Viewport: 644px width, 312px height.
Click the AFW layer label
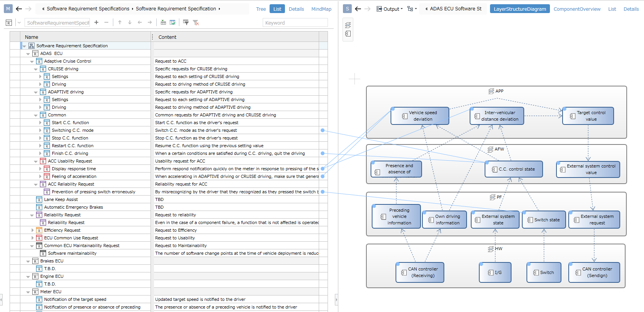(496, 149)
